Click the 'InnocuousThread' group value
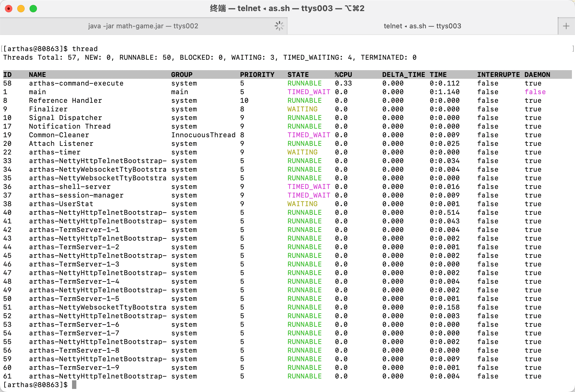Image resolution: width=575 pixels, height=392 pixels. coord(203,135)
